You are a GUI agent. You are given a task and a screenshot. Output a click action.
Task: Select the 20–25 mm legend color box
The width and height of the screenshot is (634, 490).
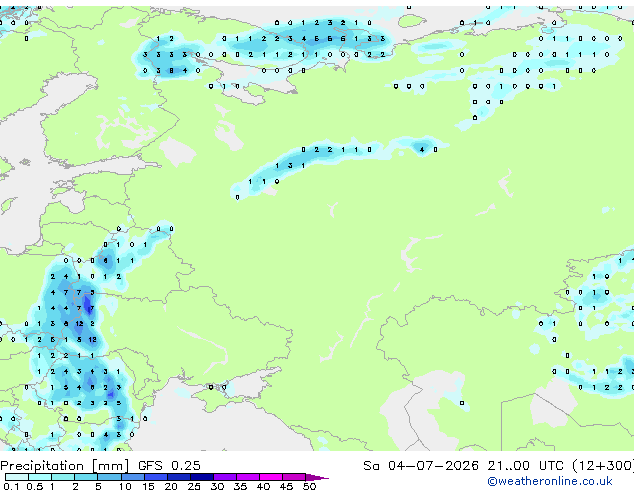(178, 477)
